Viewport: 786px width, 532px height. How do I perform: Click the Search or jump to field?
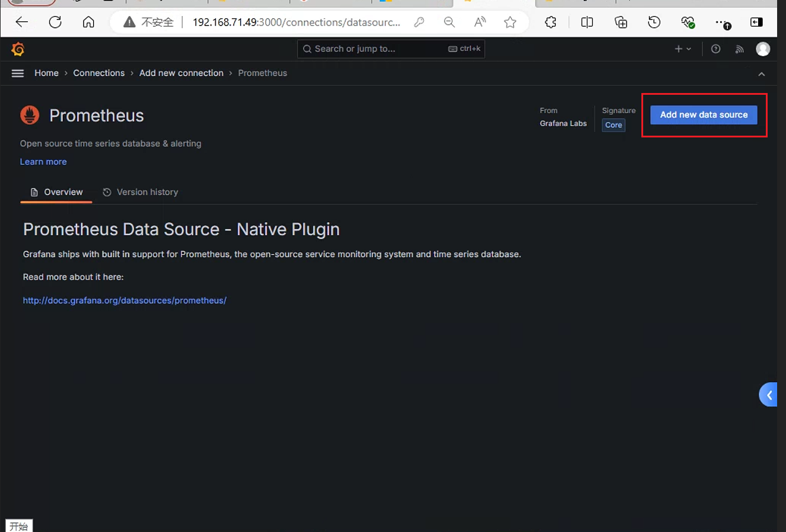pos(391,49)
